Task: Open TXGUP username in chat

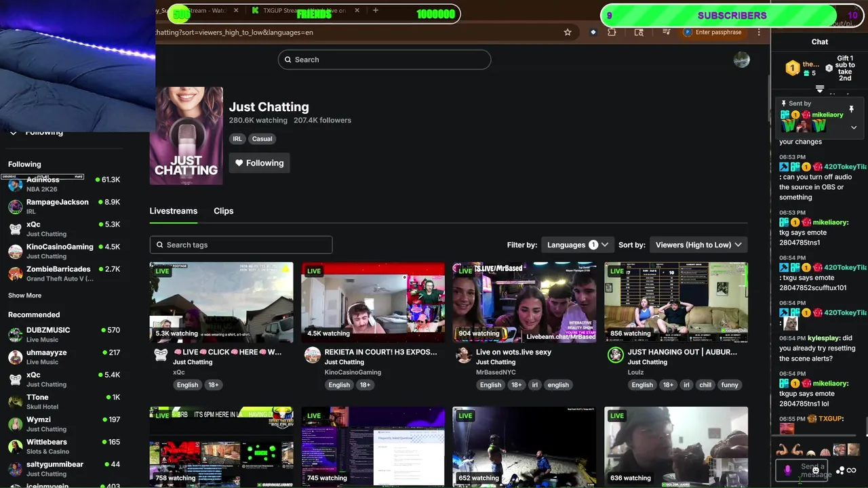Action: [830, 419]
